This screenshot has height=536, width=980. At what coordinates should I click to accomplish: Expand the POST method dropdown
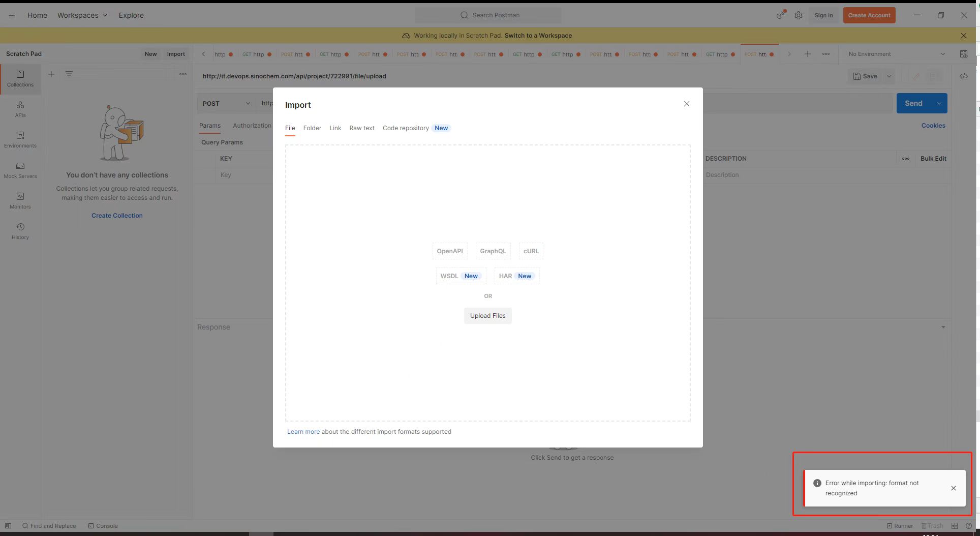click(x=226, y=103)
